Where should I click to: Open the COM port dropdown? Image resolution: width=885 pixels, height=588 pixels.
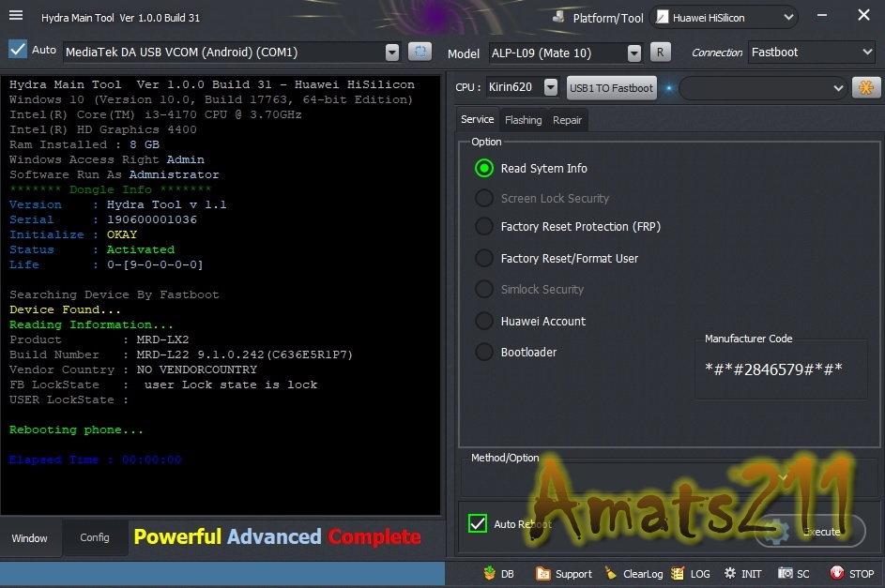pos(391,53)
